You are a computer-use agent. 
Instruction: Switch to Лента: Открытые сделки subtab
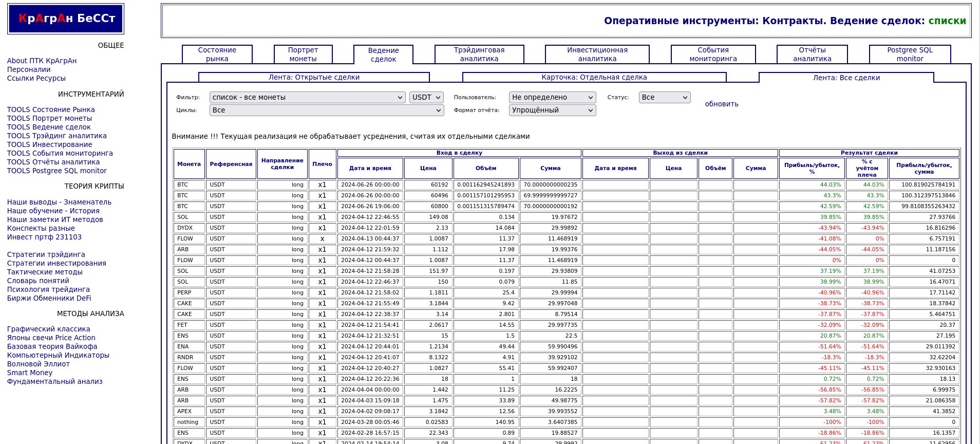pyautogui.click(x=314, y=78)
